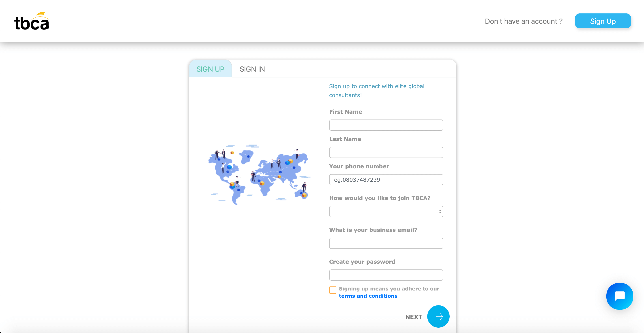The height and width of the screenshot is (333, 644).
Task: Click the SIGN IN tab
Action: tap(252, 69)
